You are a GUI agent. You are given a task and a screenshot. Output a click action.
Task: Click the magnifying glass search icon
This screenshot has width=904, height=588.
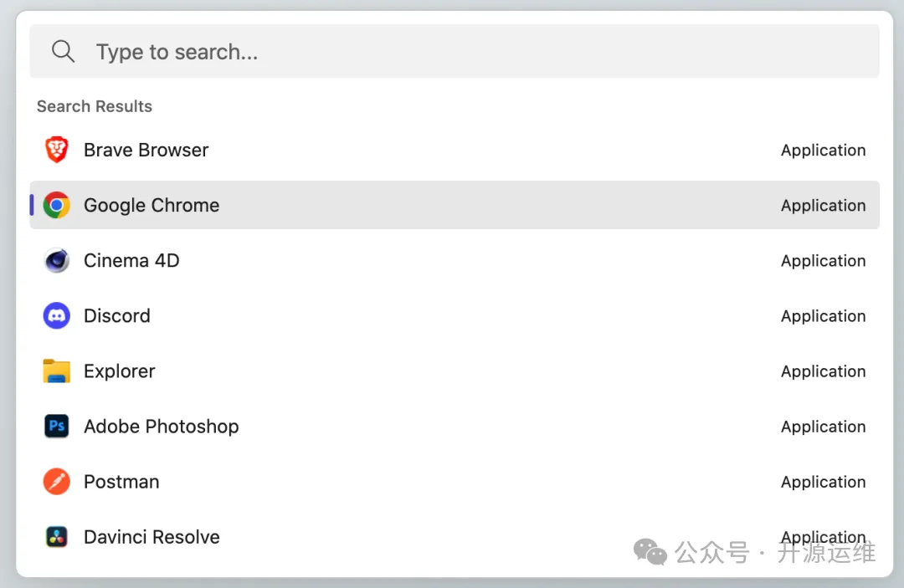pyautogui.click(x=64, y=52)
